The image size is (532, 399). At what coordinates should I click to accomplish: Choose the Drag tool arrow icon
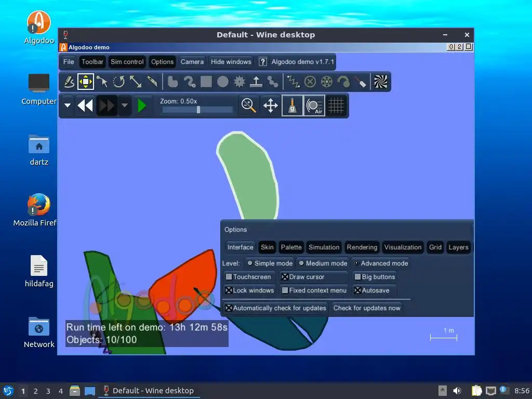click(102, 82)
